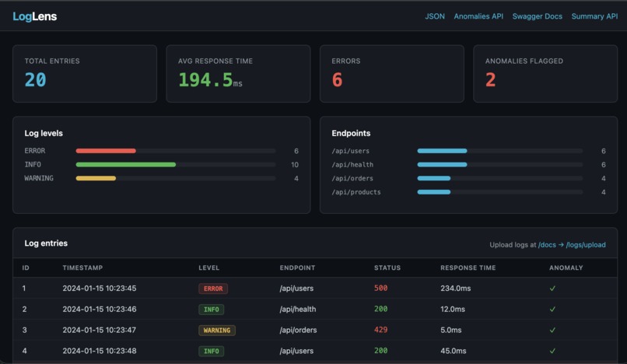627x364 pixels.
Task: Click /api/health endpoint in row 2
Action: pyautogui.click(x=297, y=310)
